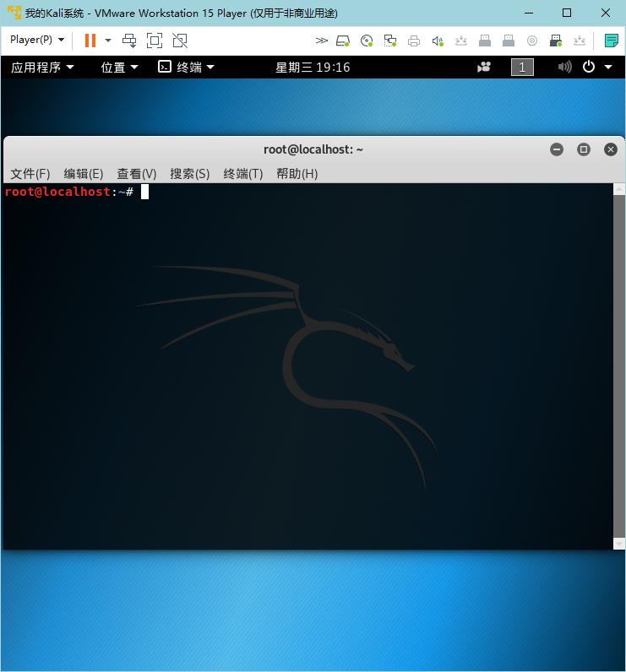Click the last greyed removable device tray icon

click(x=580, y=41)
